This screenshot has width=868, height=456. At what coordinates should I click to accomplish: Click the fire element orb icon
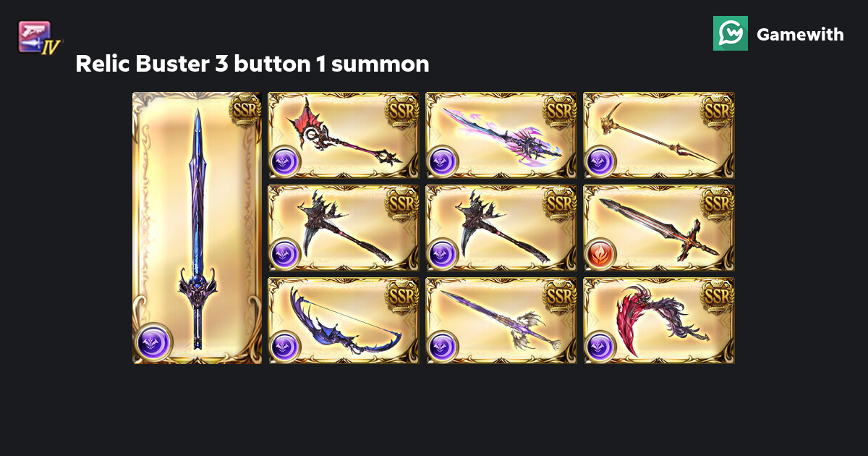coord(600,255)
